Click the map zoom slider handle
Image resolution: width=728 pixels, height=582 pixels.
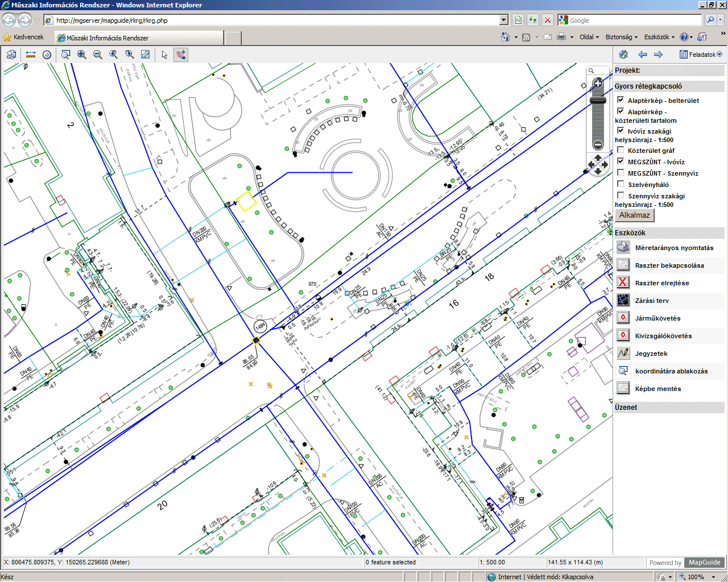[598, 101]
